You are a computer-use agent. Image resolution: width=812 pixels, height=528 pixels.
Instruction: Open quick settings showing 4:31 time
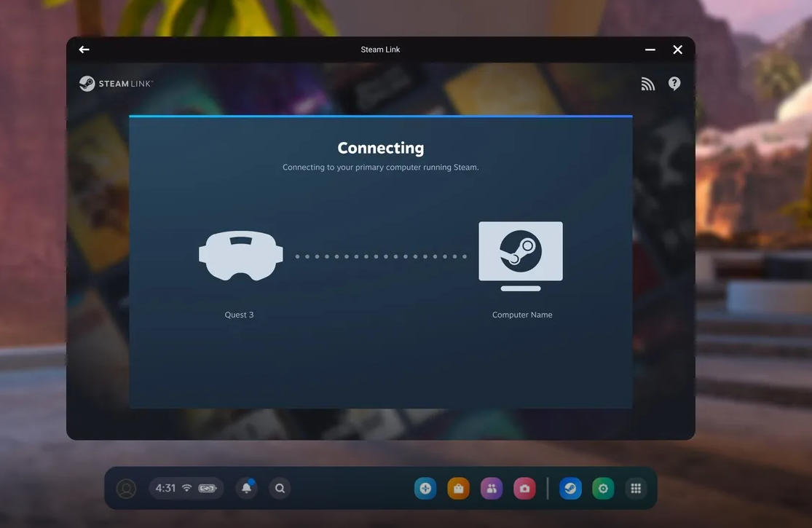click(186, 488)
